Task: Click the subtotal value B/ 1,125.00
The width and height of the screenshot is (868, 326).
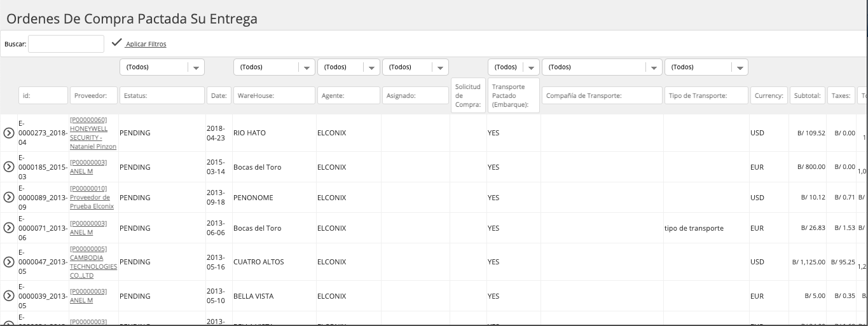Action: tap(808, 262)
